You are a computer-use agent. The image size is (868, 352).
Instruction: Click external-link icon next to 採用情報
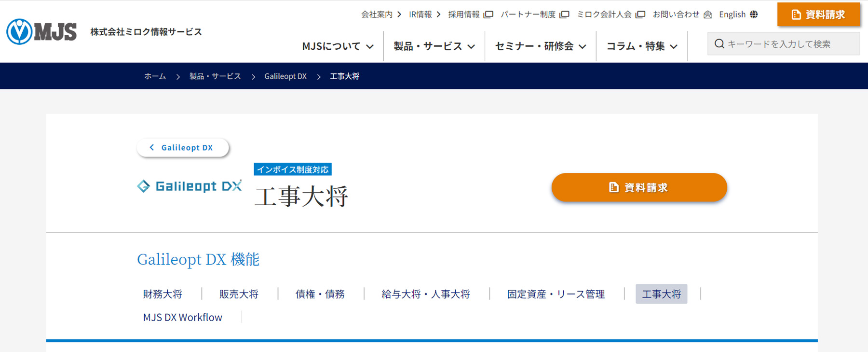488,14
